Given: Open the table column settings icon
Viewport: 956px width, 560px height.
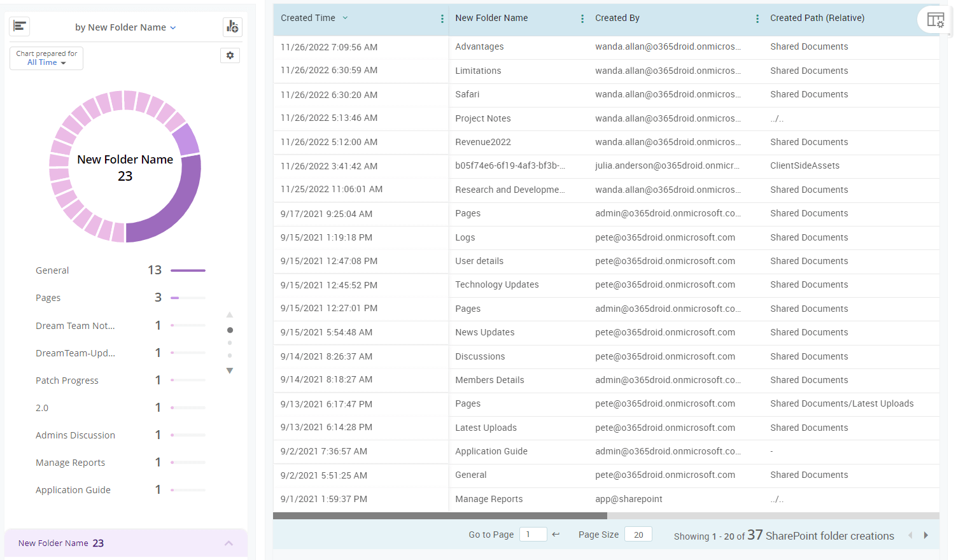Looking at the screenshot, I should click(x=935, y=20).
